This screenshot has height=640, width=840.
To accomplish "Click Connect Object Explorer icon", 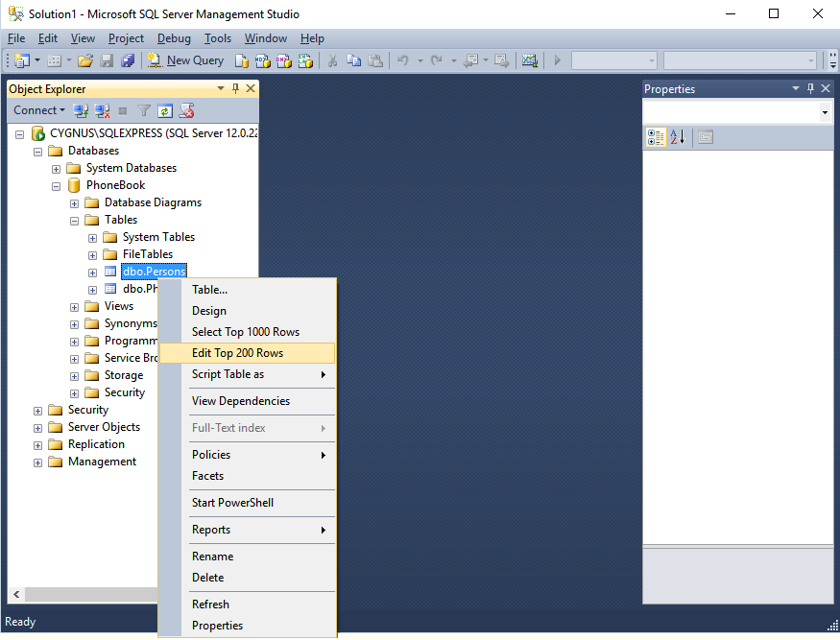I will click(x=81, y=111).
